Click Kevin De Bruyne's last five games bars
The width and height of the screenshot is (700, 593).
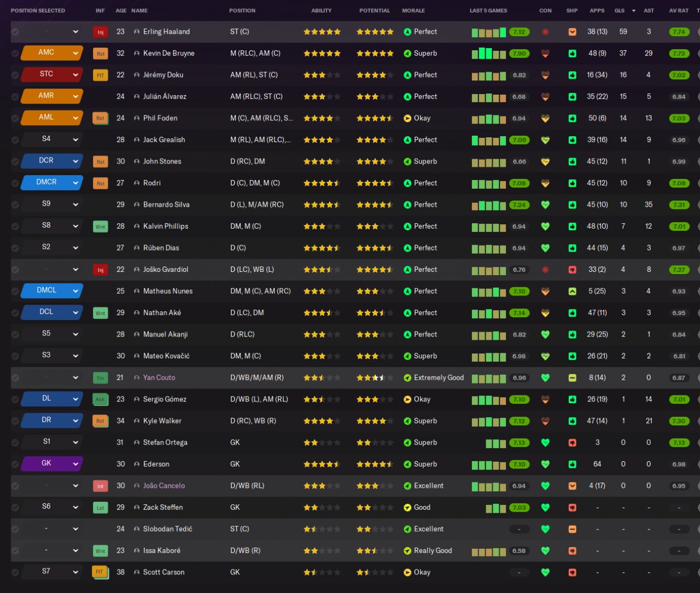pos(488,54)
